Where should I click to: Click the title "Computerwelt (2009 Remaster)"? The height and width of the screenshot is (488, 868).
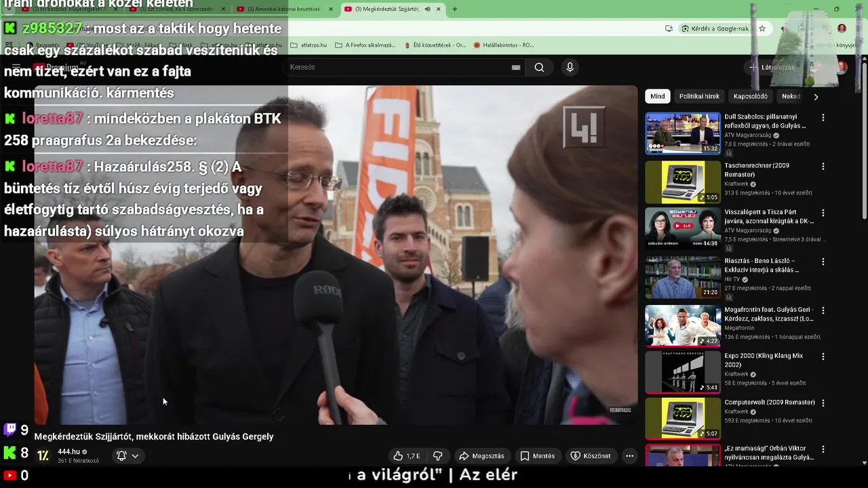pyautogui.click(x=770, y=403)
